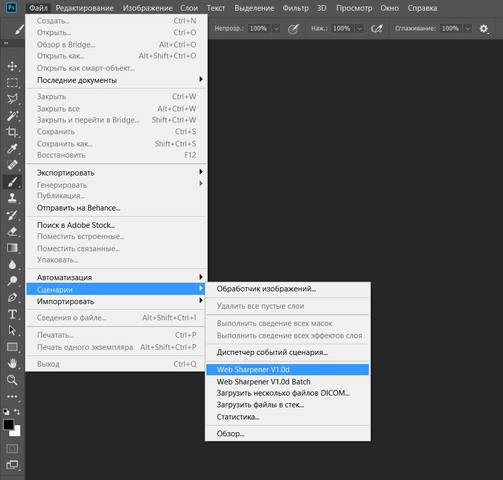Choose Поиск в Adobe Stock
Screen dimensions: 503x480
(x=116, y=225)
